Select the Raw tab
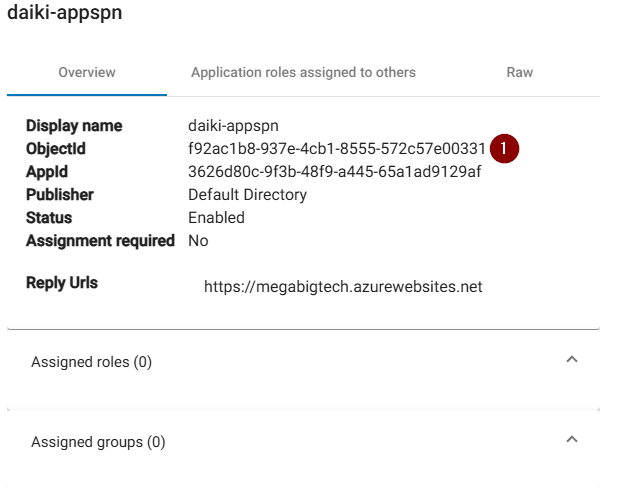The height and width of the screenshot is (488, 617). coord(519,72)
